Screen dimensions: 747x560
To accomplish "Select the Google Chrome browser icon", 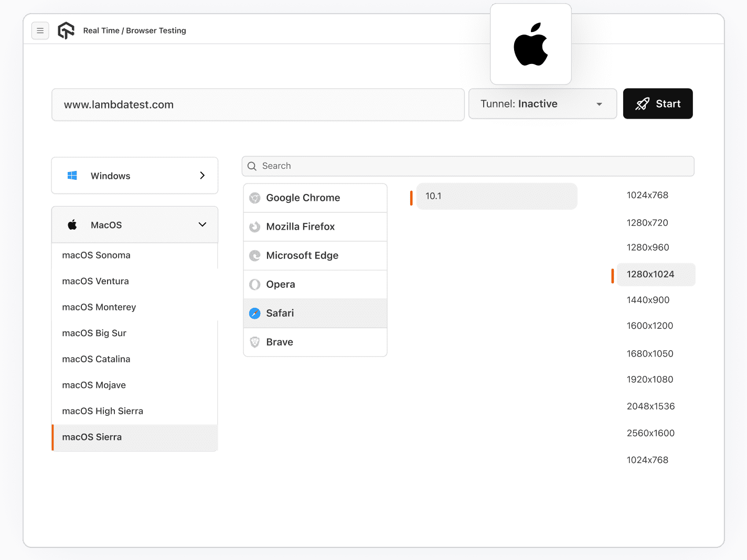I will point(255,198).
